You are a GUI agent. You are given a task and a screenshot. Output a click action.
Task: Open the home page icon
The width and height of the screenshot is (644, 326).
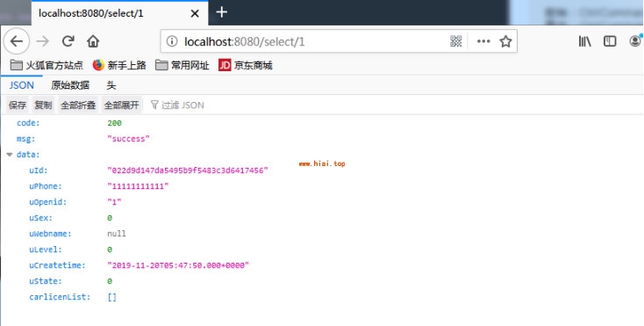(x=93, y=41)
